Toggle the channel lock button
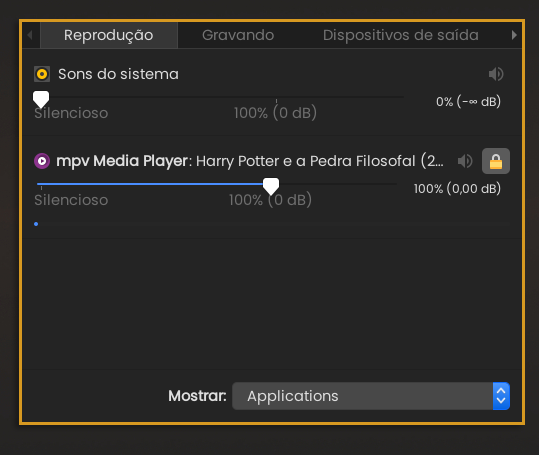This screenshot has height=455, width=539. (x=496, y=161)
